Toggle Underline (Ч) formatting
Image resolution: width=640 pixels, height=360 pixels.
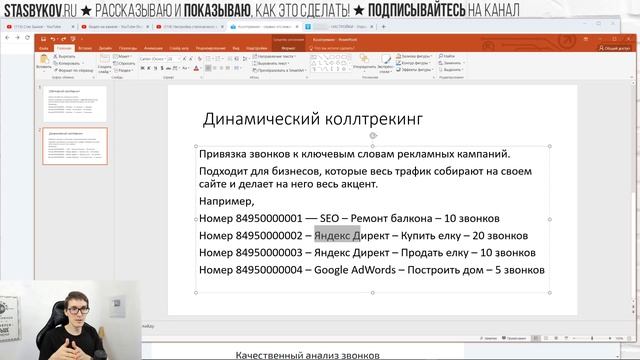[156, 68]
